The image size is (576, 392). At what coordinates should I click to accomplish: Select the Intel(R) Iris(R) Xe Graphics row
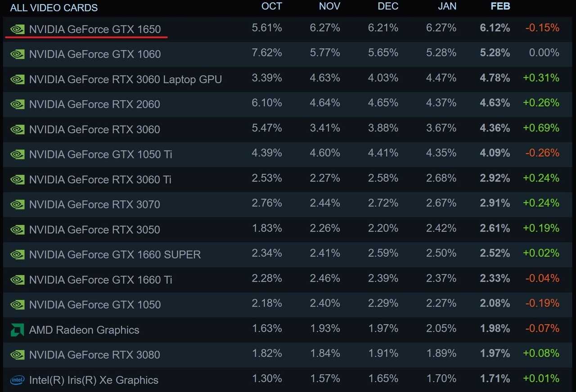point(288,380)
